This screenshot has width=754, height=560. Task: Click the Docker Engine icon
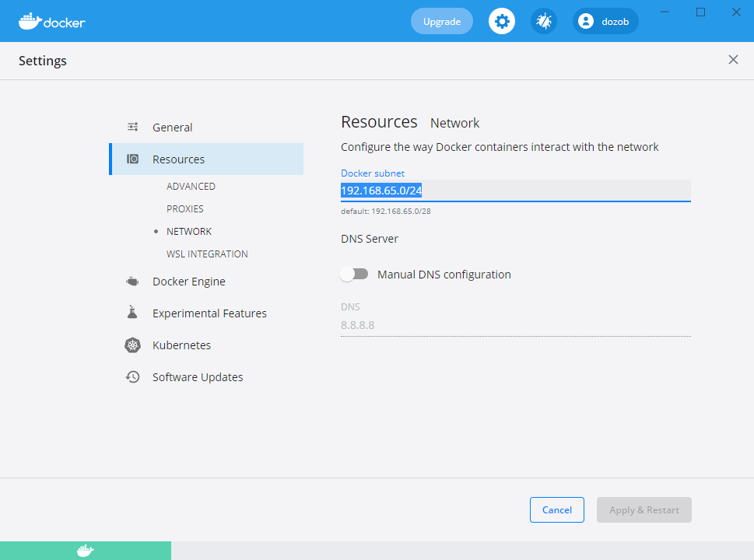click(x=132, y=282)
